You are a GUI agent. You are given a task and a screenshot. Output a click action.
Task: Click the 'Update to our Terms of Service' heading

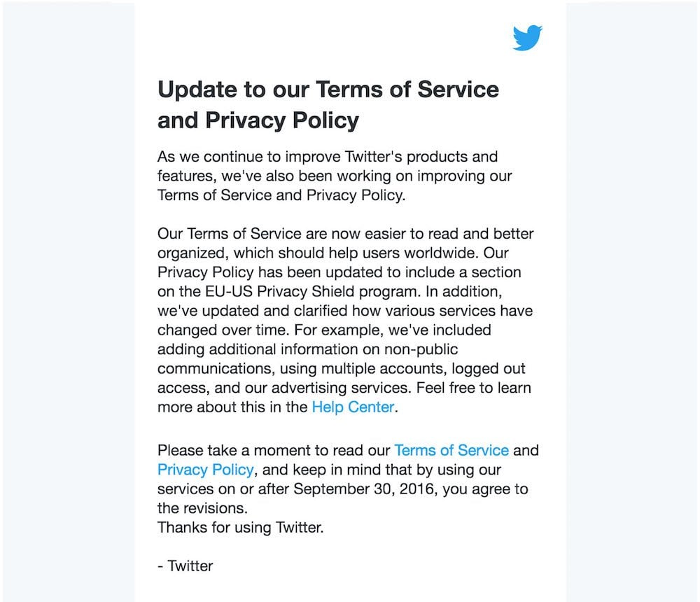click(x=328, y=90)
